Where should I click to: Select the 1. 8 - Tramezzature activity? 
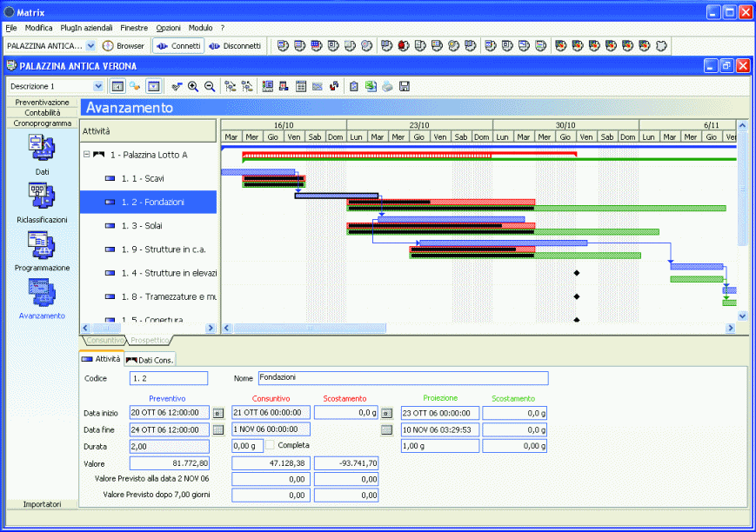tap(149, 296)
